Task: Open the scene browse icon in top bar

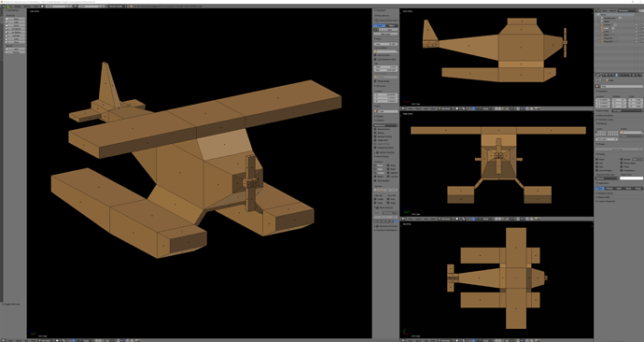Action: pos(76,7)
